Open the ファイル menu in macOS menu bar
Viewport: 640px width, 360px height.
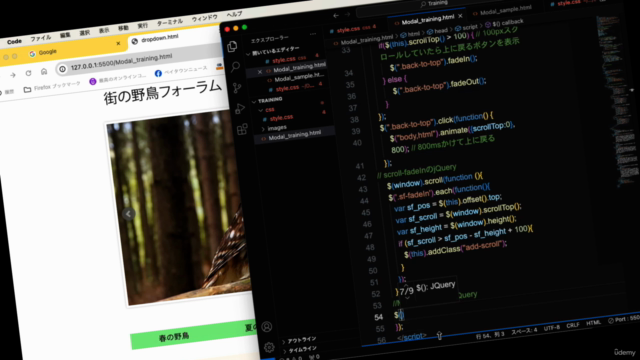pyautogui.click(x=40, y=38)
